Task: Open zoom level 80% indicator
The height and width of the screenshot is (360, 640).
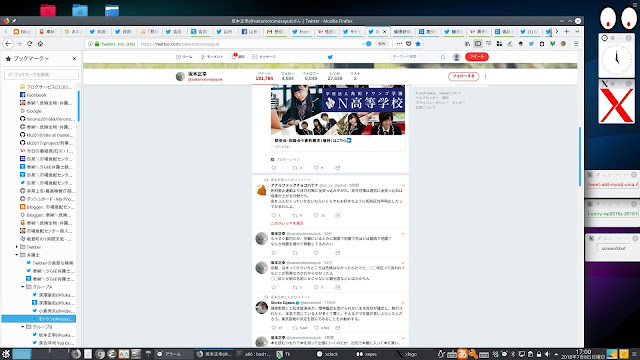Action: [381, 44]
